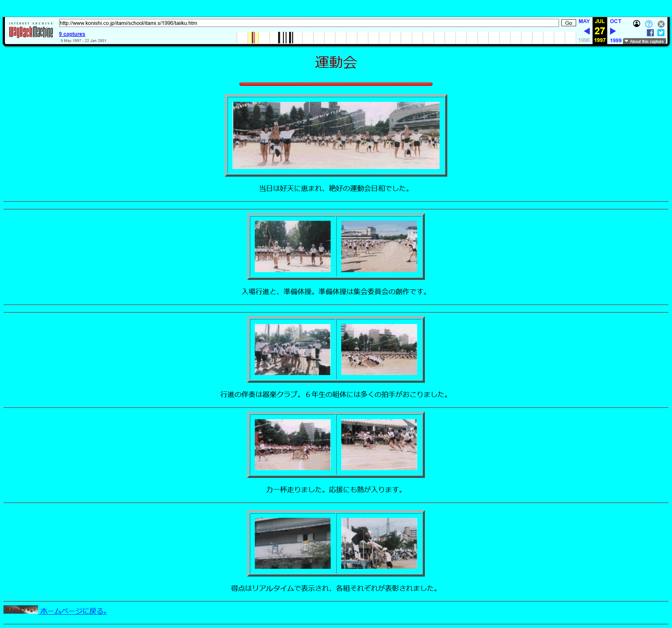Open the user account icon
Image resolution: width=672 pixels, height=628 pixels.
pos(636,24)
